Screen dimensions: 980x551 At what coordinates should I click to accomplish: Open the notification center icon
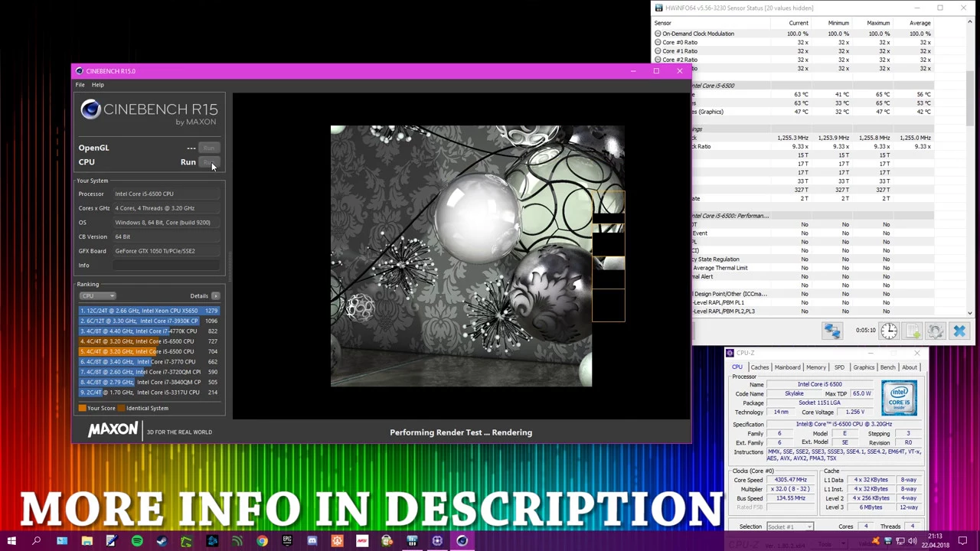coord(963,541)
